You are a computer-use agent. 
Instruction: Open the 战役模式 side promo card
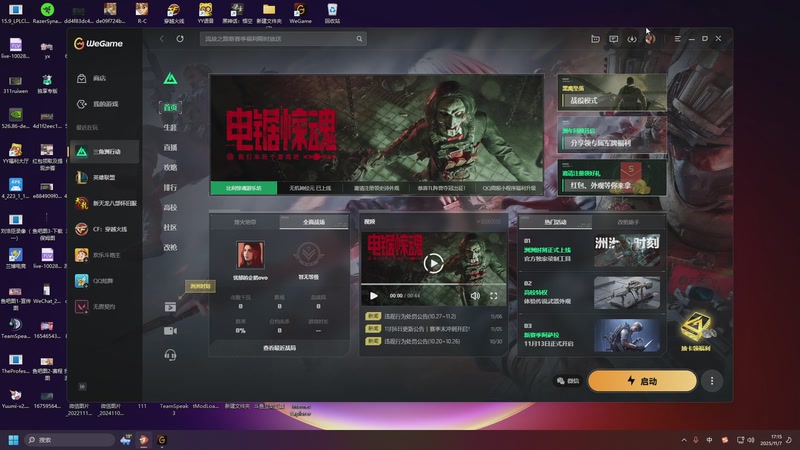pos(612,92)
